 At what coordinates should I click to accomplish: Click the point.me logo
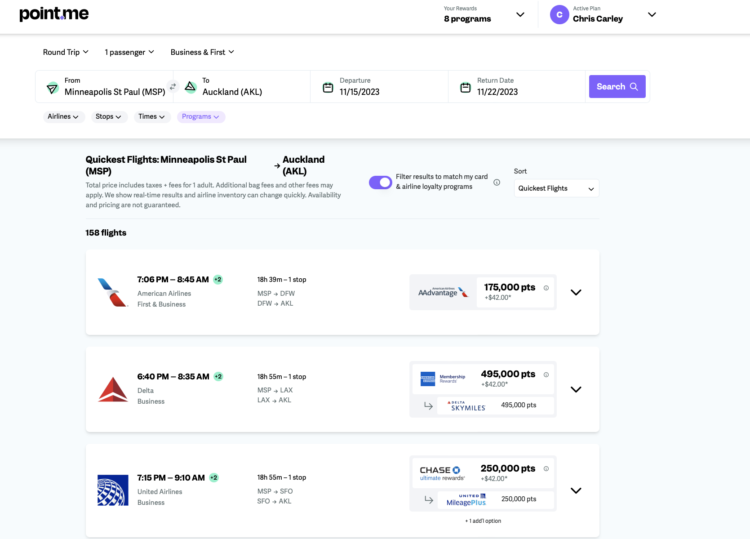click(x=54, y=14)
